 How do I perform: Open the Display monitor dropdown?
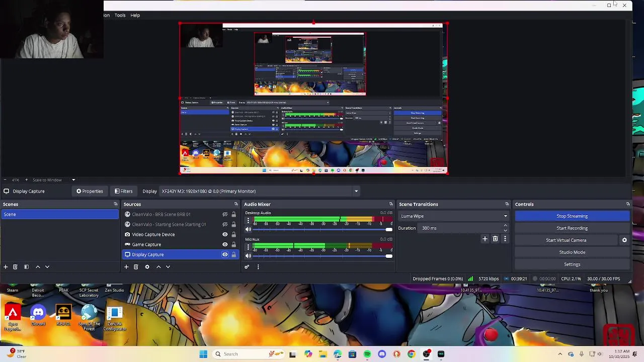(259, 191)
